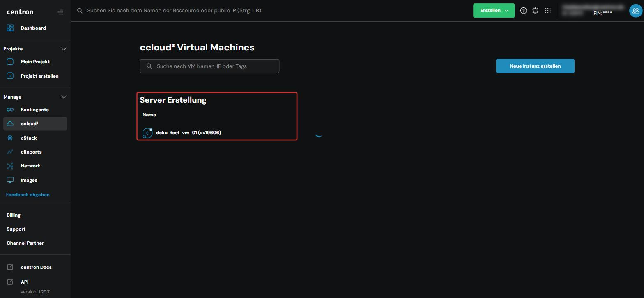The width and height of the screenshot is (644, 298).
Task: Select doku-test-vm-01 (xv19606) row text
Action: click(189, 133)
